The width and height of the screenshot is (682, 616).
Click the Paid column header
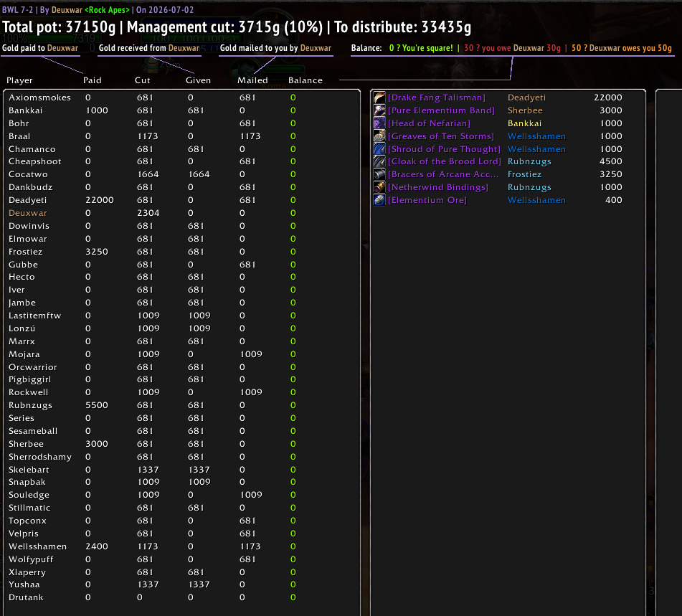pos(93,80)
